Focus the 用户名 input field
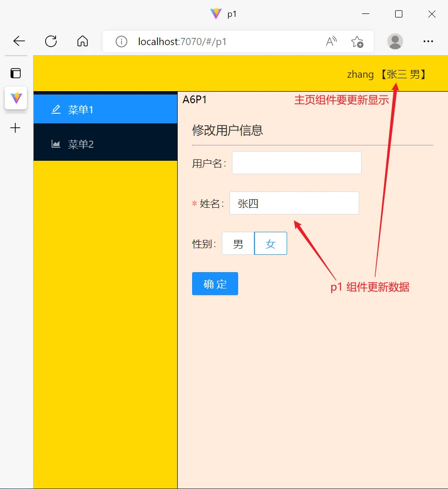The height and width of the screenshot is (489, 448). 296,163
